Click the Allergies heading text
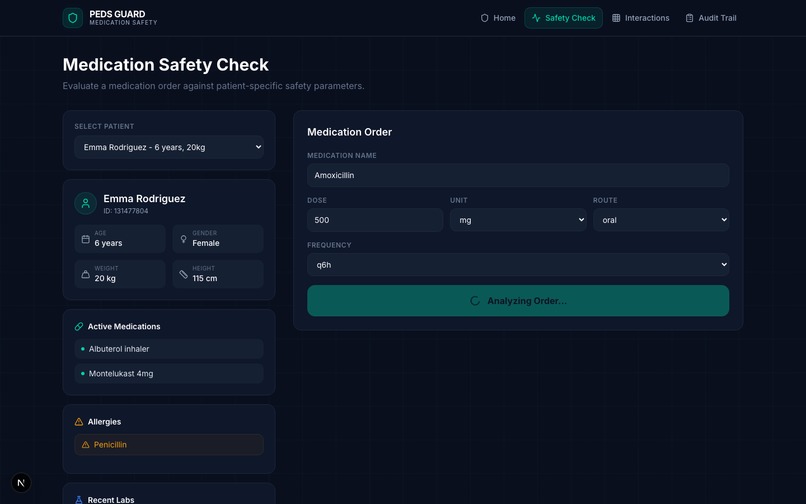Screen dimensions: 806x504 104,422
